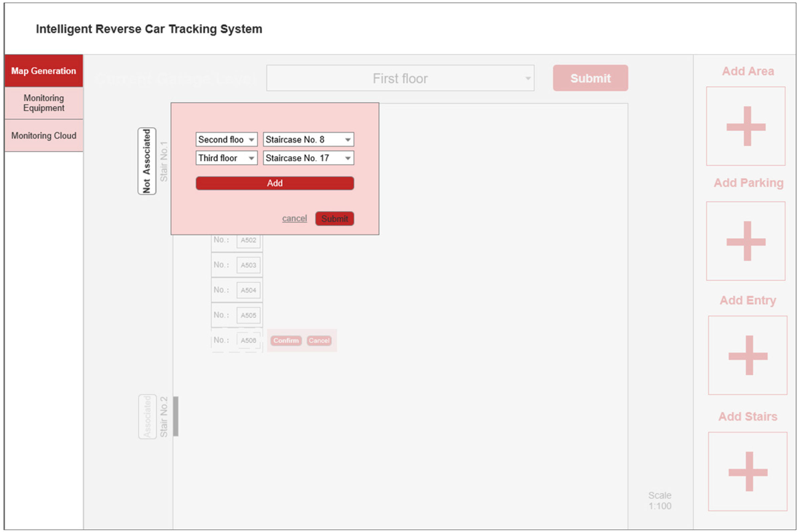The height and width of the screenshot is (532, 798).
Task: Click the cancel link in the dialog
Action: click(x=294, y=219)
